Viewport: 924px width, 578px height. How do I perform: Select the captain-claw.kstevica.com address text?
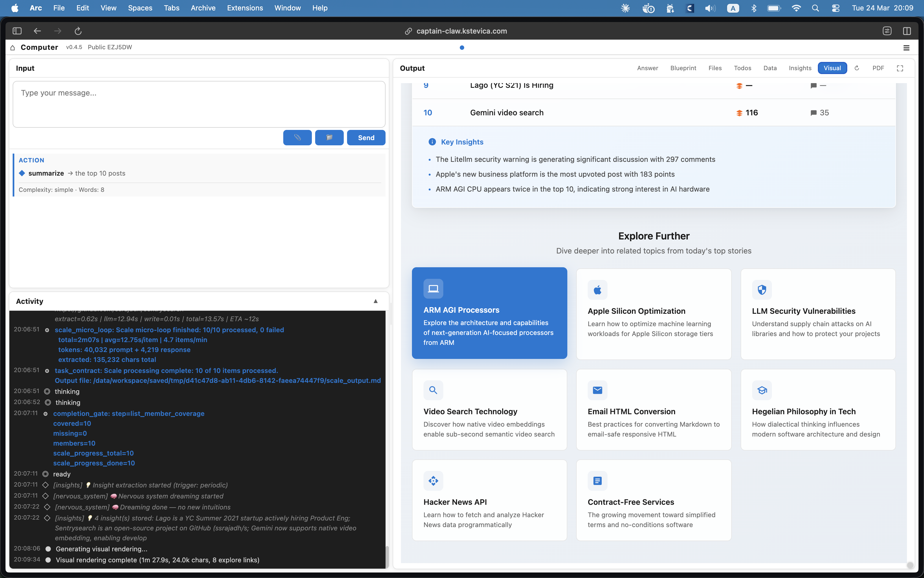462,31
